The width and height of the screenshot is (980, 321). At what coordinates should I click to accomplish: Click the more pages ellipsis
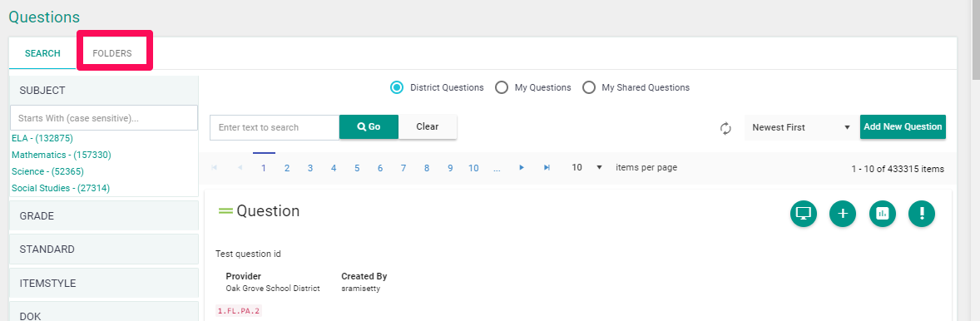[x=497, y=168]
